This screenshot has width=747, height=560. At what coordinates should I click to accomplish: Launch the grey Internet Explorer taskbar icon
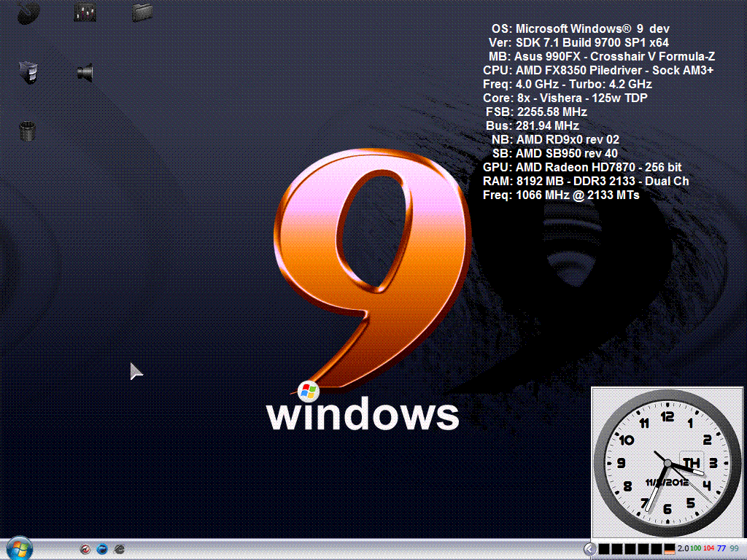(120, 549)
